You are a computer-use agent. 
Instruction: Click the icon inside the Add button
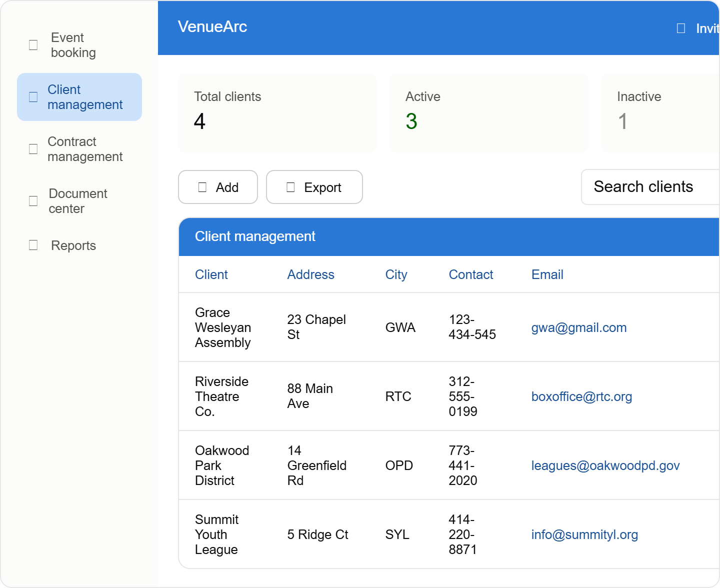coord(202,187)
